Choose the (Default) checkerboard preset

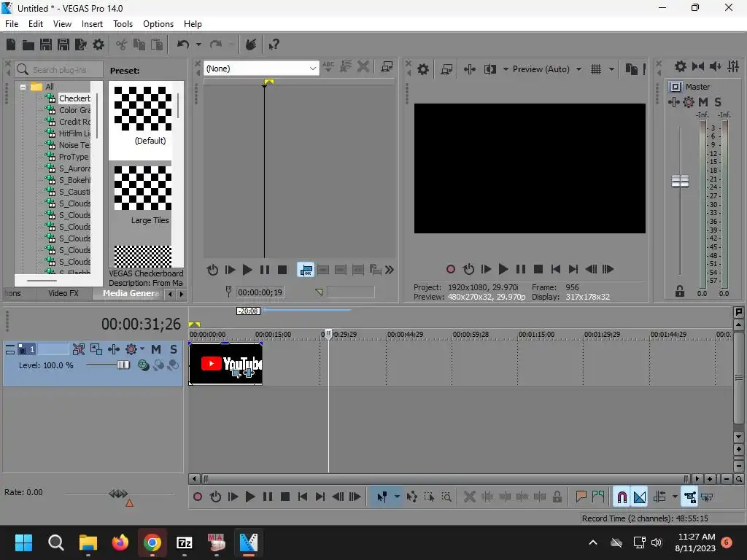[143, 109]
